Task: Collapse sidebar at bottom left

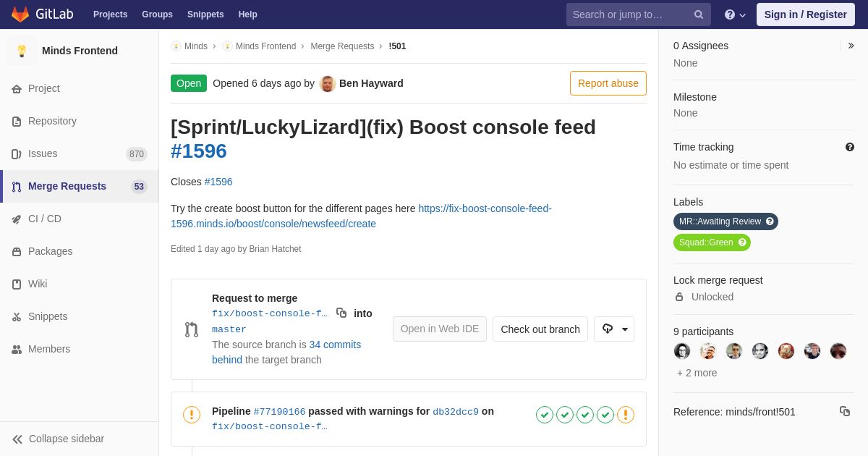Action: click(59, 439)
